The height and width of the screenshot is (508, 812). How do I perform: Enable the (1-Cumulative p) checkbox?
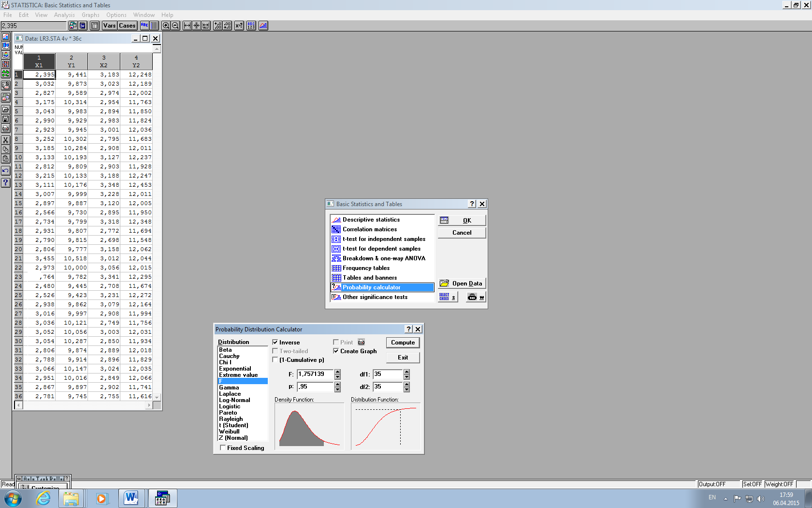(x=275, y=359)
